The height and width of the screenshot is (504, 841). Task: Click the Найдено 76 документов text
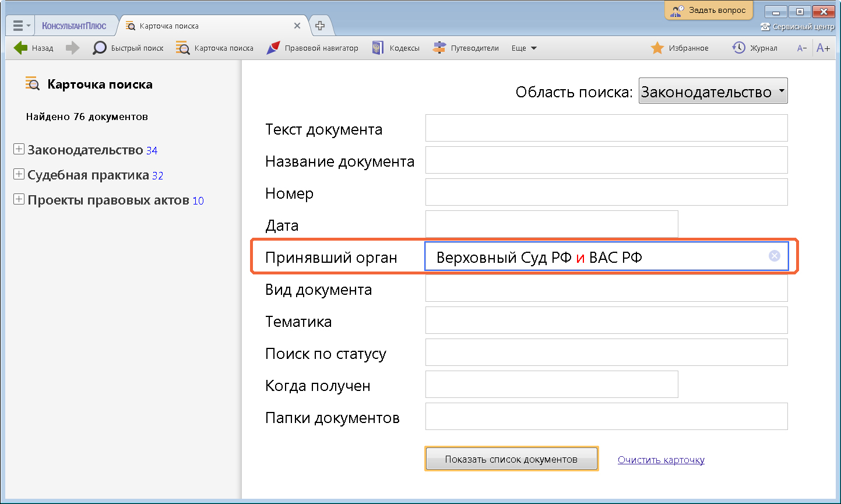point(87,117)
